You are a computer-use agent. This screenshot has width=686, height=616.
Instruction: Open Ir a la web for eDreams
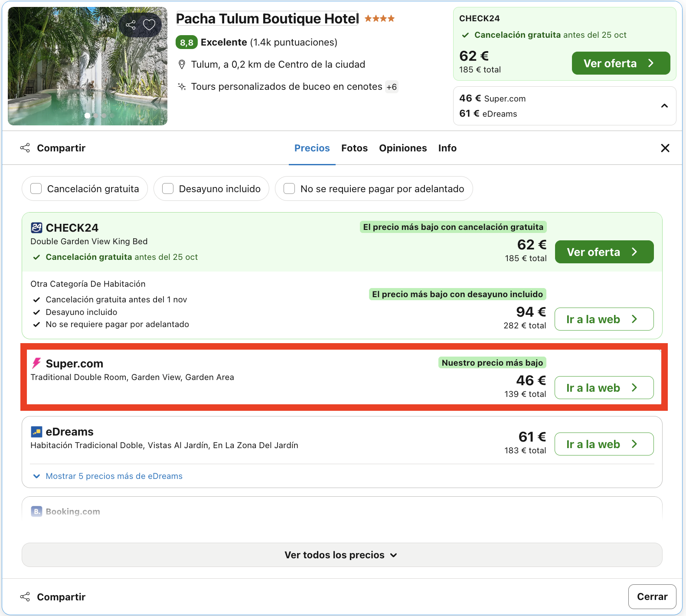coord(604,444)
